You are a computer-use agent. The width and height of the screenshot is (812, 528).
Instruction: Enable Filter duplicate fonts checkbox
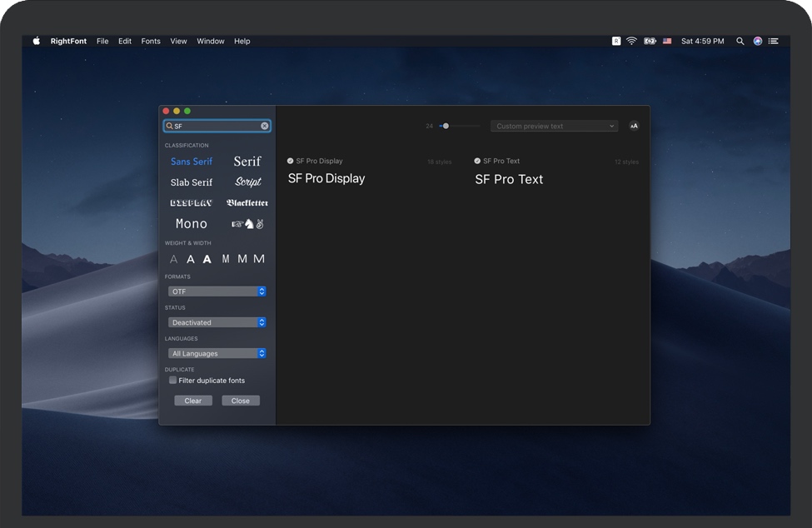(x=173, y=381)
